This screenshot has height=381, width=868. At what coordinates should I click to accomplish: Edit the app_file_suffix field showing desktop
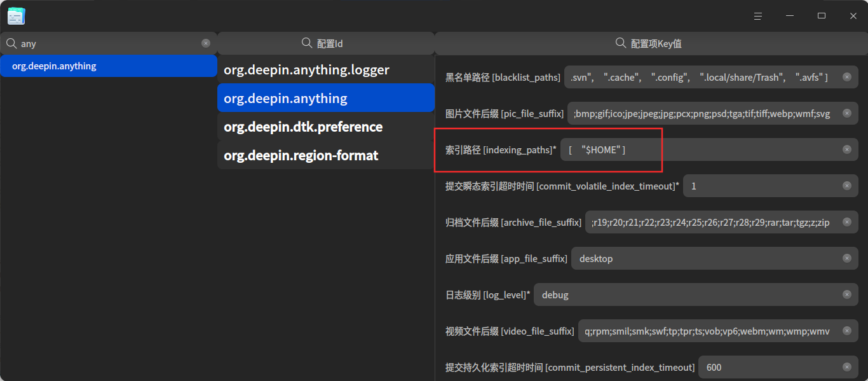[x=715, y=258]
